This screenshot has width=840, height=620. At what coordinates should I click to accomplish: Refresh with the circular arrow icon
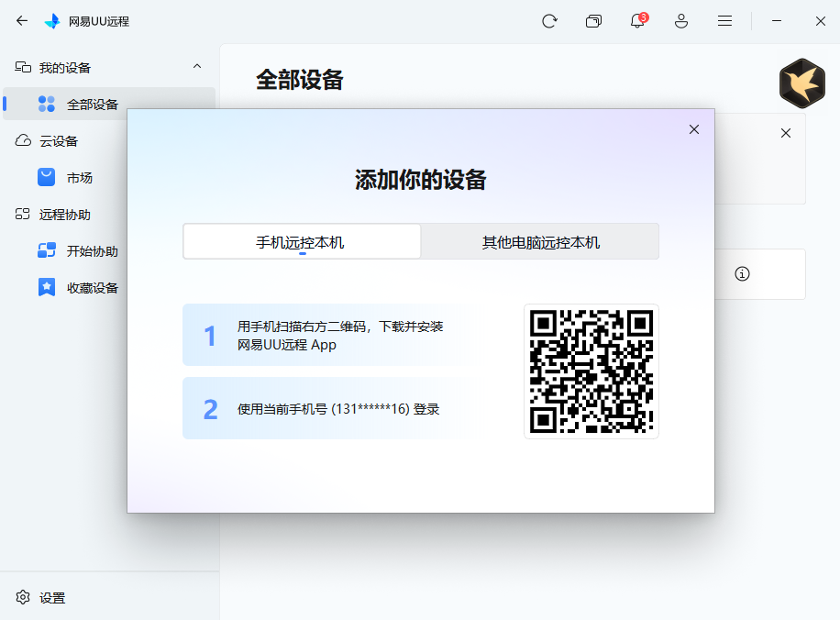549,21
